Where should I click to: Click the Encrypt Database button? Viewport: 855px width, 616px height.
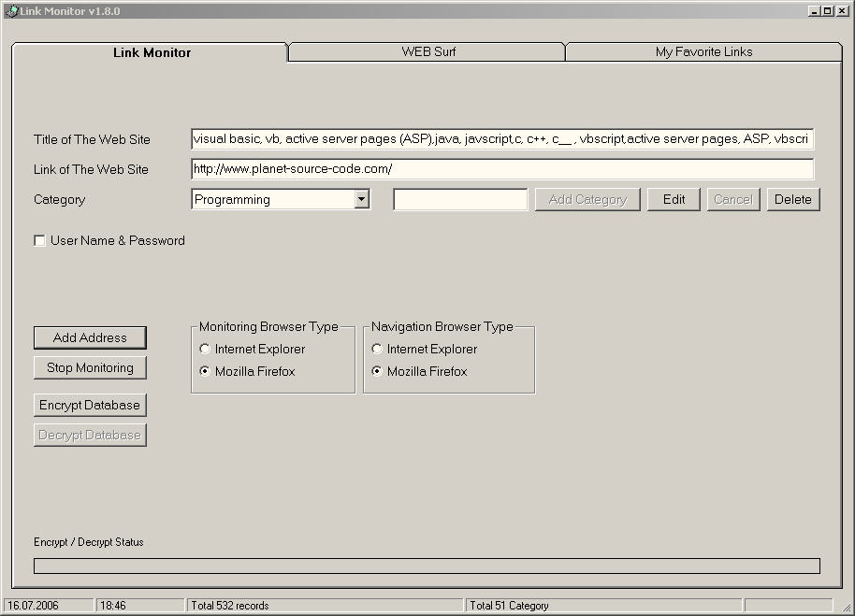click(x=90, y=406)
